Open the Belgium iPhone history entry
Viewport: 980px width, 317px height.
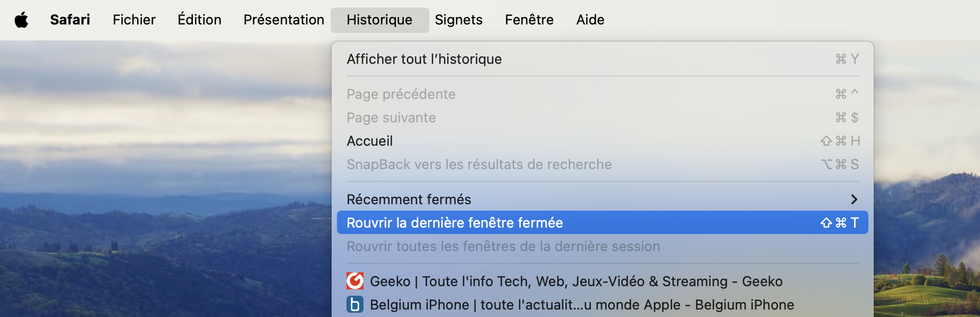603,304
